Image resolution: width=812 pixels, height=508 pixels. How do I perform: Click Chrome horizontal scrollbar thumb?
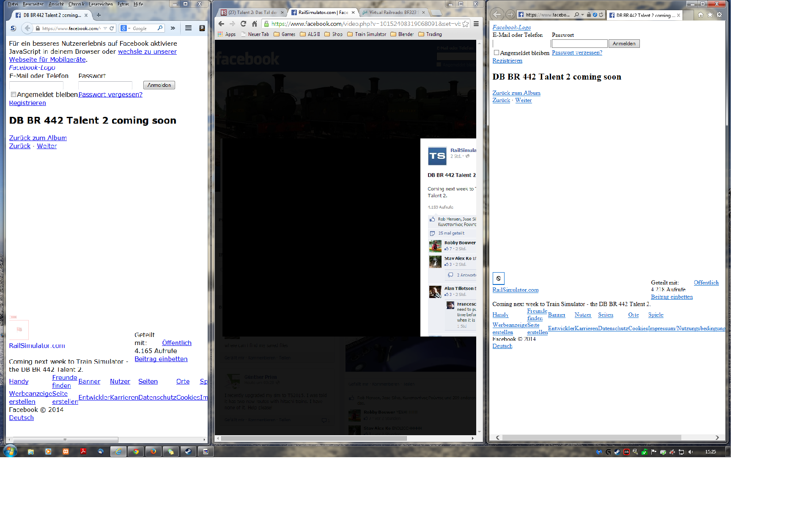313,438
